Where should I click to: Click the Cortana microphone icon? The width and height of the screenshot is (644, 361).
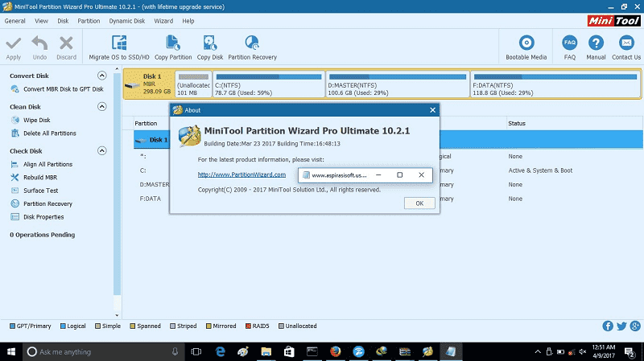click(175, 352)
